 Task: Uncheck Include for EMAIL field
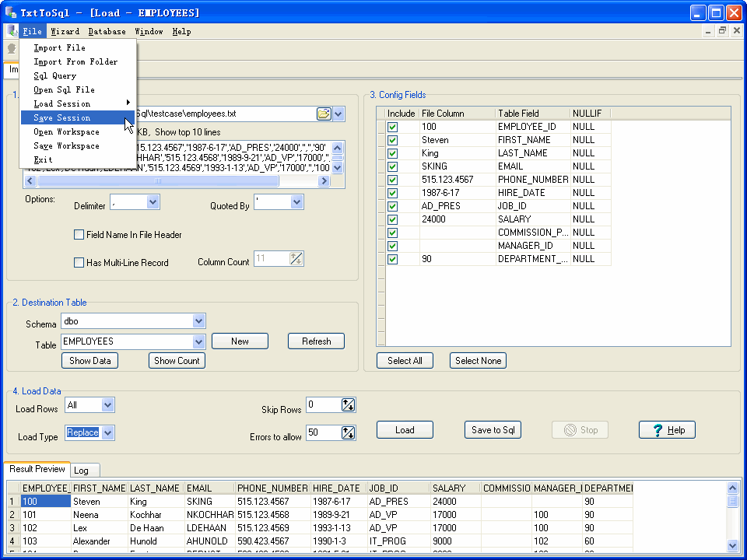click(x=392, y=166)
